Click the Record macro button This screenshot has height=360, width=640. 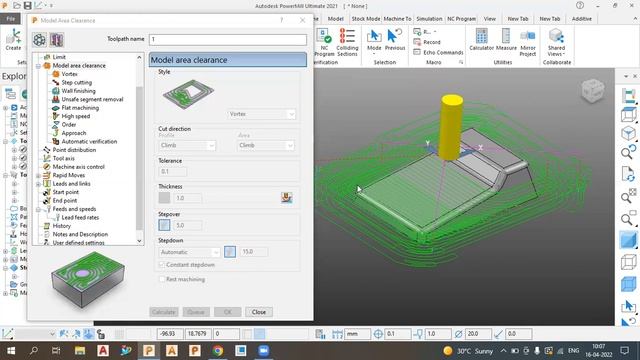click(427, 42)
